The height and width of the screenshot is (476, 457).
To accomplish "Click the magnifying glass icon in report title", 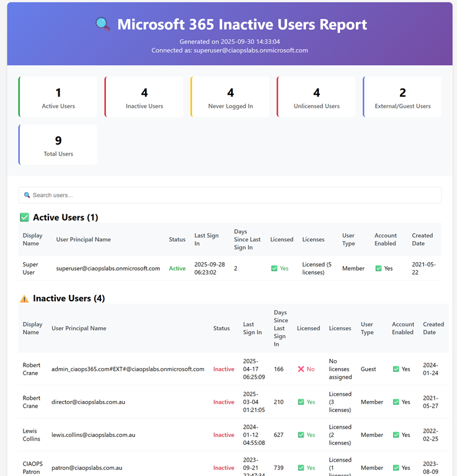I will click(103, 25).
